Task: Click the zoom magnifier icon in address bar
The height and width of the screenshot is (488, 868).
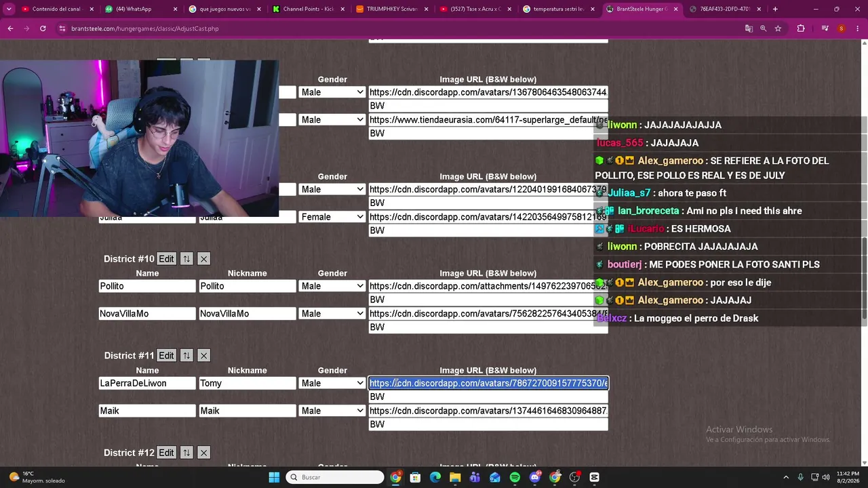Action: coord(763,28)
